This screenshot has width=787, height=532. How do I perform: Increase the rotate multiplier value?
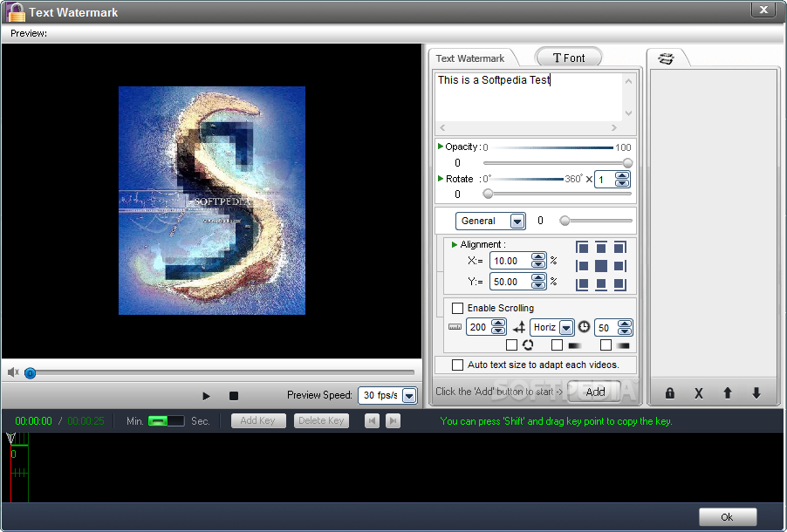pyautogui.click(x=622, y=175)
